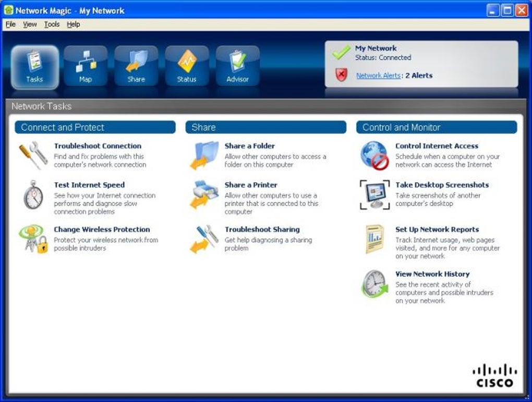Click the red shield alert icon

[341, 75]
